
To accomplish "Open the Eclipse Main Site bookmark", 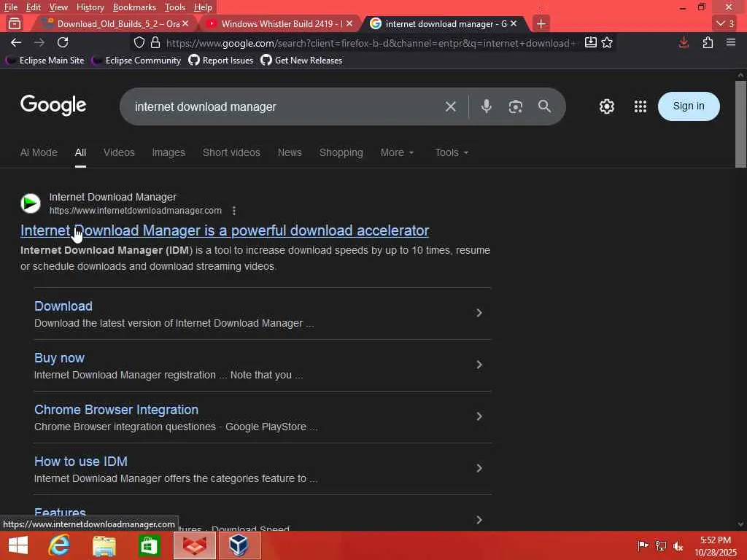I will [46, 61].
